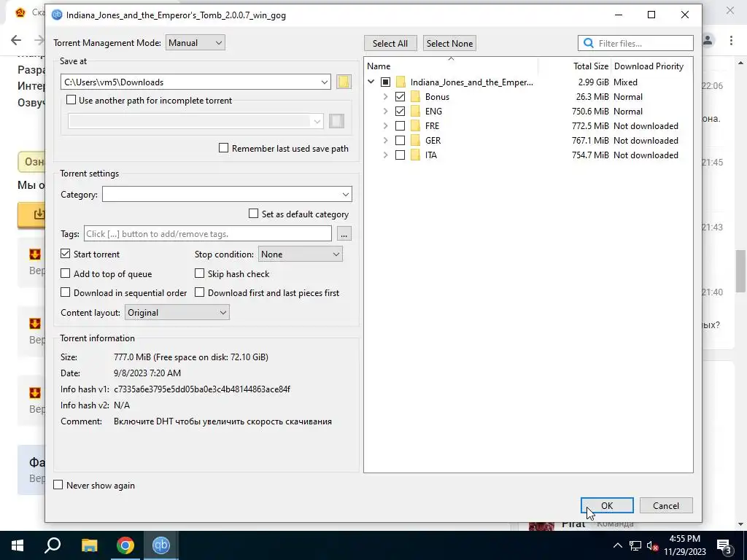The width and height of the screenshot is (747, 560).
Task: Switch to Chrome from taskbar
Action: point(125,545)
